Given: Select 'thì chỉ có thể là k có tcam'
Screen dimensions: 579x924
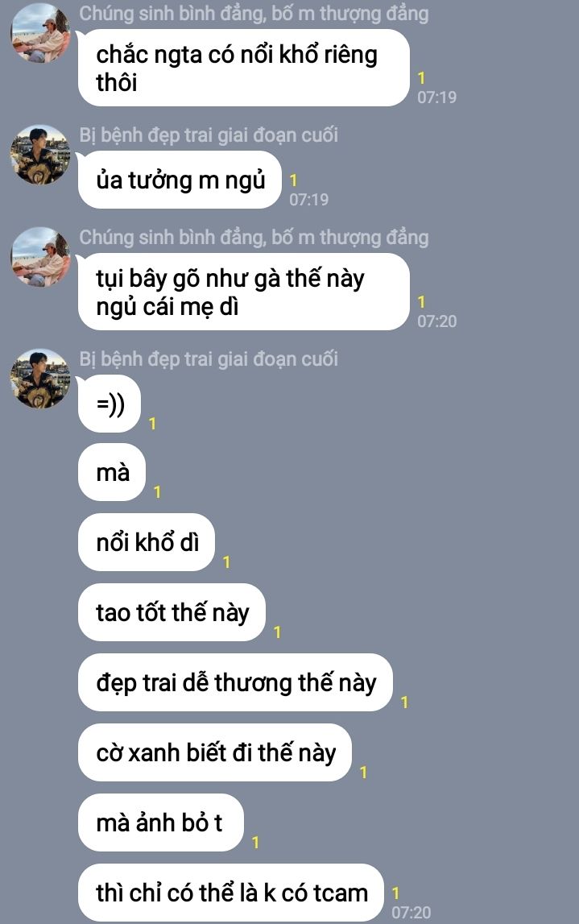Looking at the screenshot, I should [x=231, y=893].
